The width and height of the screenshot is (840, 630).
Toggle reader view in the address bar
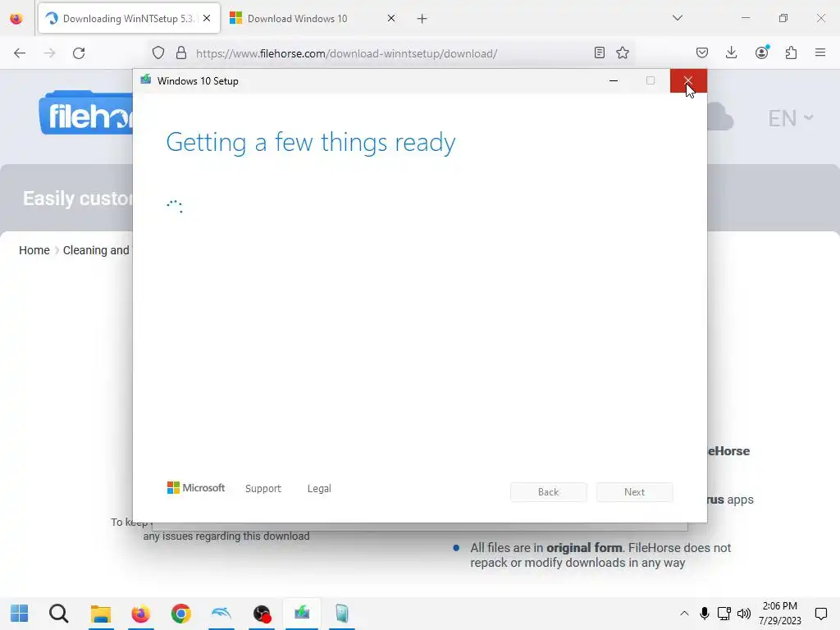[x=600, y=52]
